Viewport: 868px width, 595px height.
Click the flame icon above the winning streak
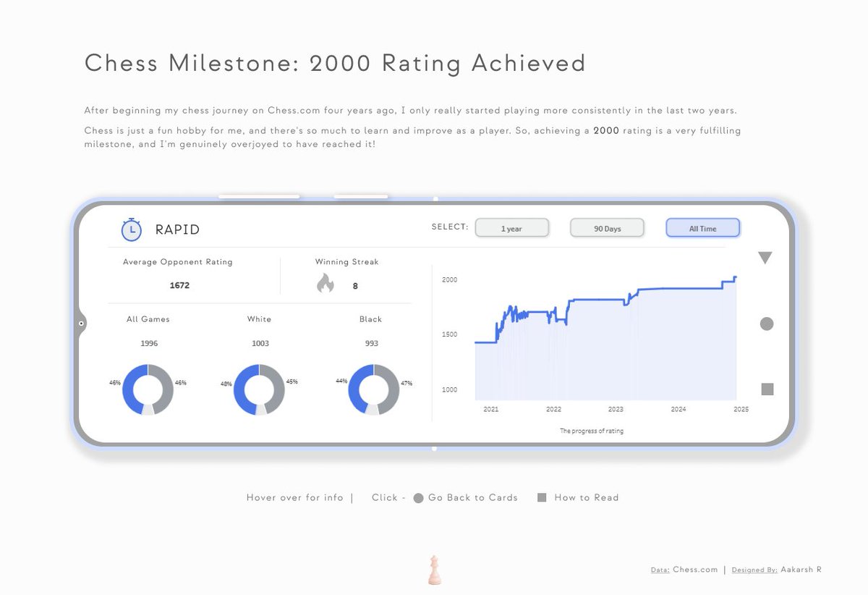325,283
